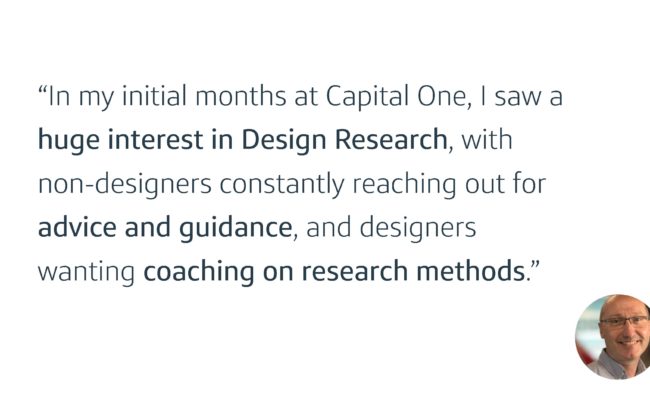Image resolution: width=650 pixels, height=406 pixels.
Task: Click the word "wanting"
Action: click(86, 272)
